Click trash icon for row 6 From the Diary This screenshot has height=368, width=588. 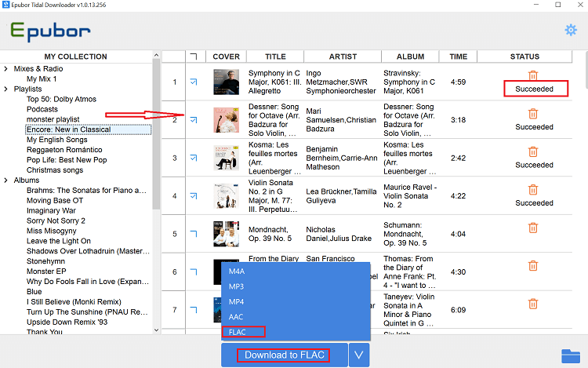pos(533,265)
